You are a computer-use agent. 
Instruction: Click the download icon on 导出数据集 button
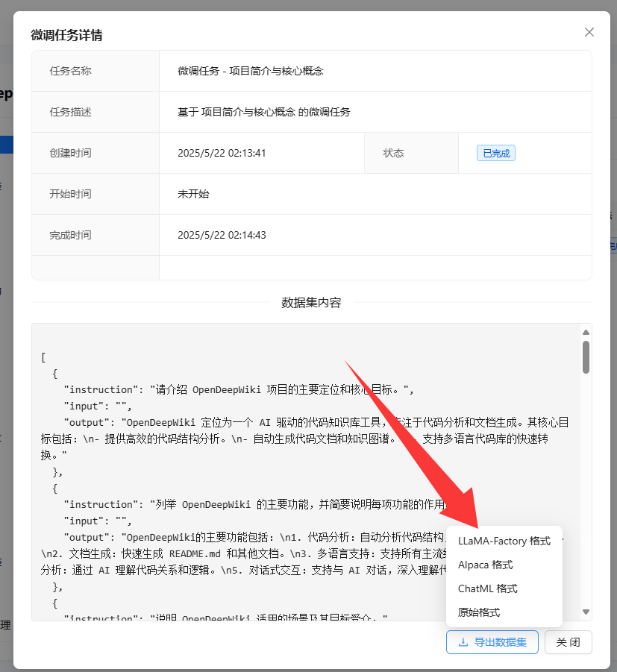pos(463,642)
